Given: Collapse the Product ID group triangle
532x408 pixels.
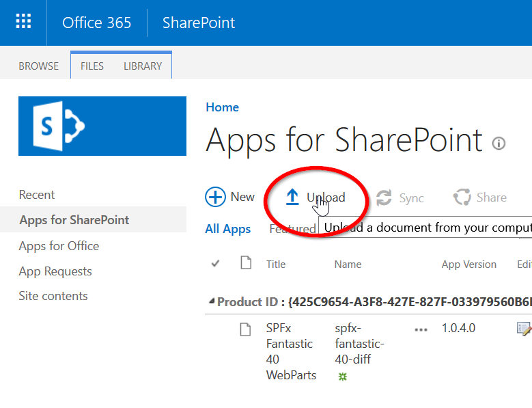Looking at the screenshot, I should click(212, 301).
